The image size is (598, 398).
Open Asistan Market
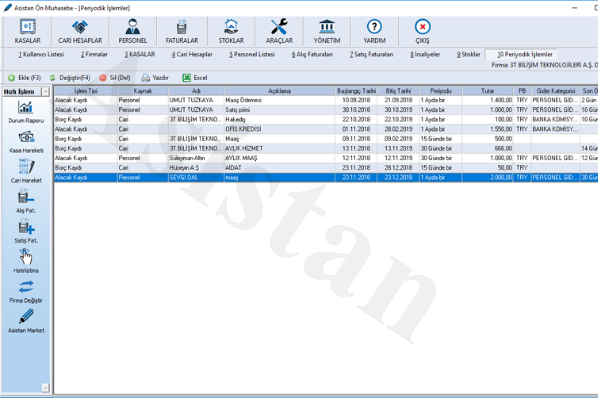pos(26,321)
